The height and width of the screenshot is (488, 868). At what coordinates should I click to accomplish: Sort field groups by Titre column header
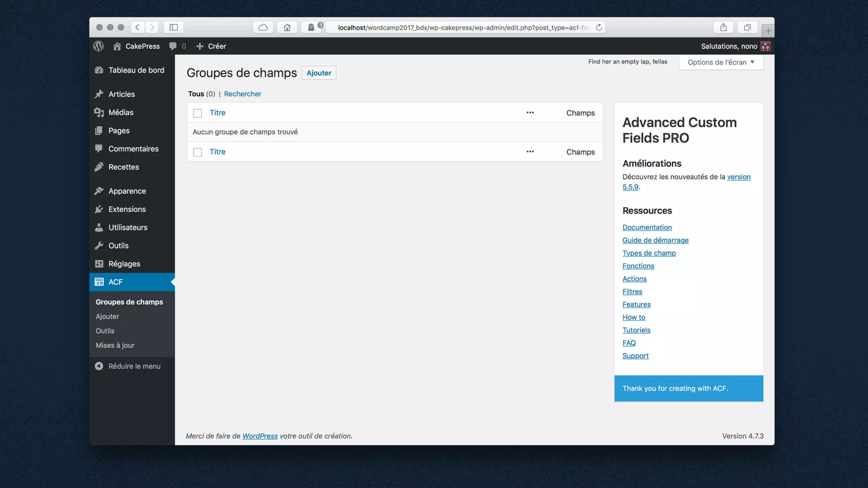click(217, 113)
